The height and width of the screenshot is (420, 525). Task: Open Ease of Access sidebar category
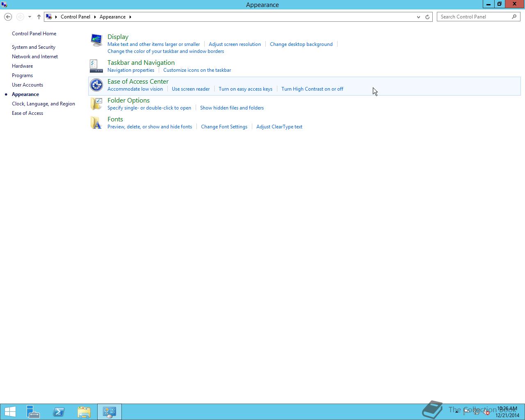click(27, 113)
